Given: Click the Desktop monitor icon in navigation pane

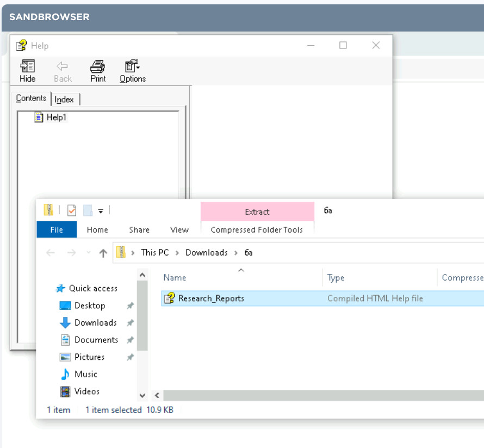Looking at the screenshot, I should coord(65,306).
